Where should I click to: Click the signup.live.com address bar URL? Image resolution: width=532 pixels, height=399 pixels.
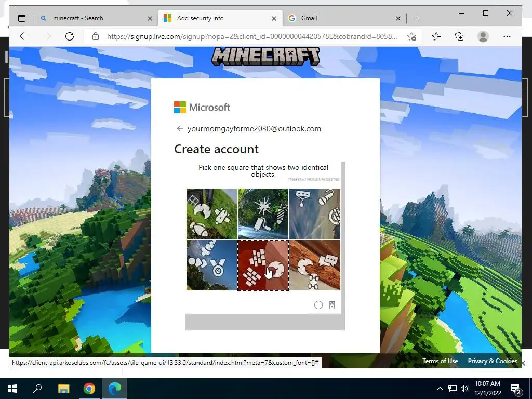(252, 36)
